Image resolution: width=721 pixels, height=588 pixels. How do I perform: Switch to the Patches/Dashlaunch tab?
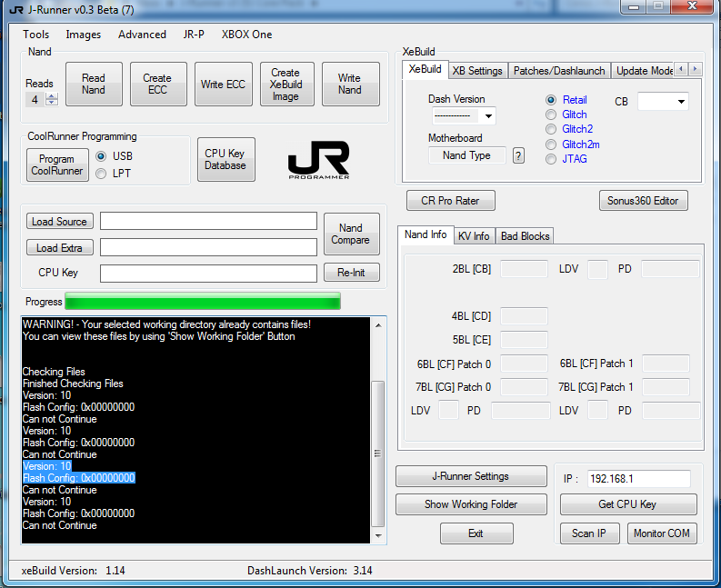coord(559,71)
